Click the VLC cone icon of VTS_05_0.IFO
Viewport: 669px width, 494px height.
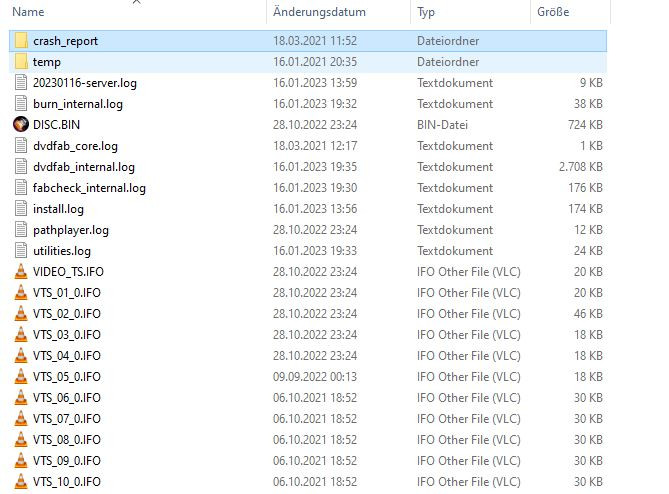[21, 377]
